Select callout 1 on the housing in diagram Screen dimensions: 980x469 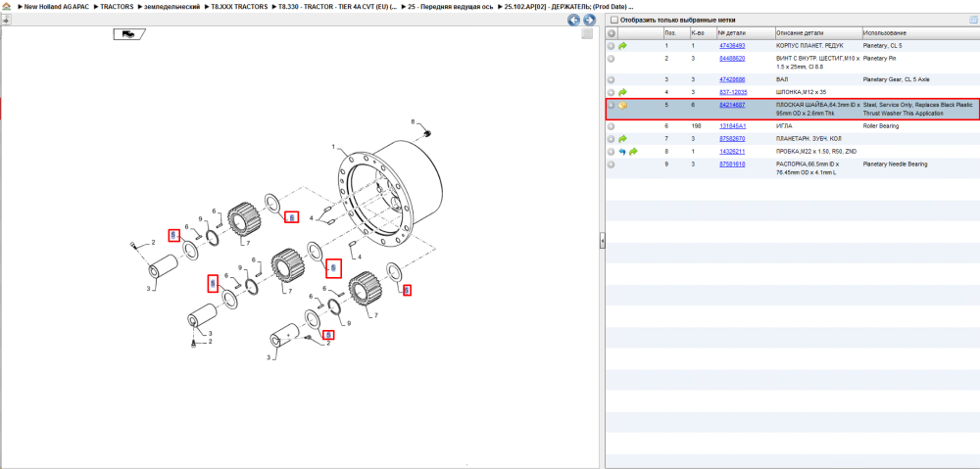(334, 148)
